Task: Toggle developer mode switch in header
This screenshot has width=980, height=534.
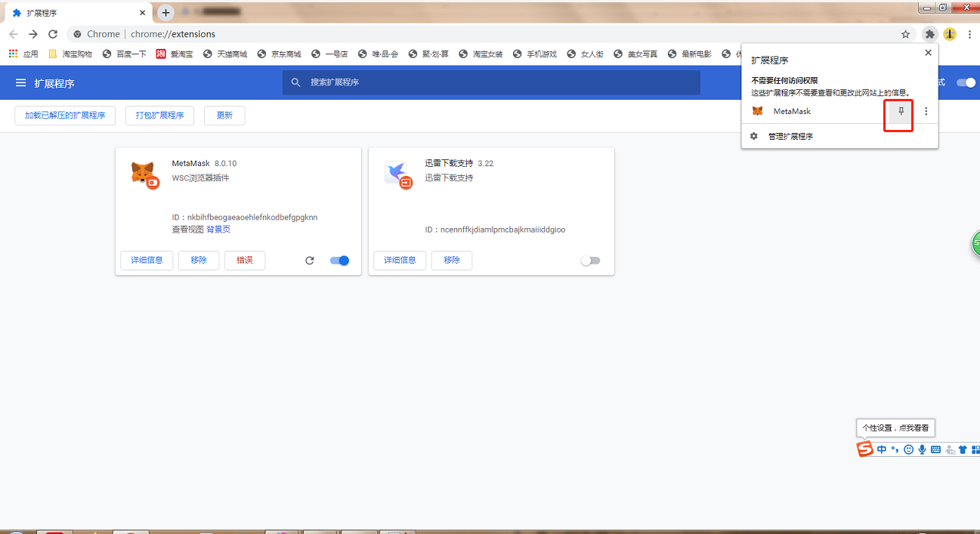Action: 966,82
